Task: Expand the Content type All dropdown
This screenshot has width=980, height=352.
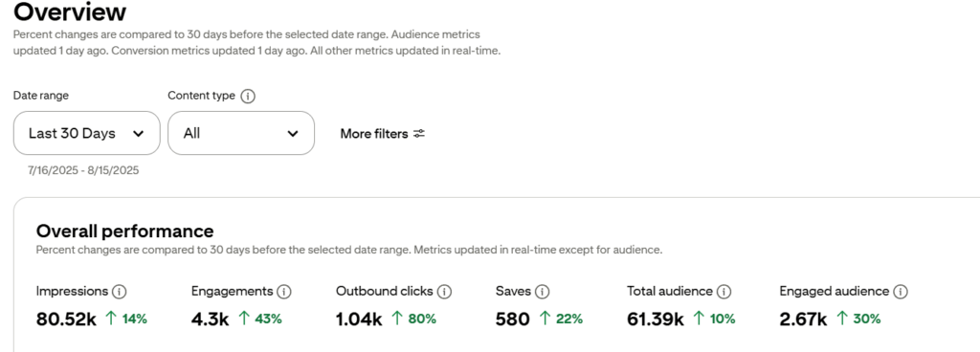Action: pos(241,133)
